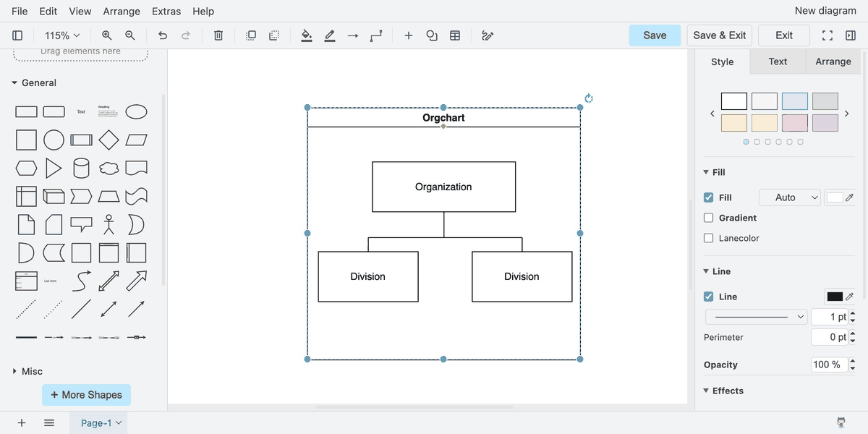Open the shapes picker icon in toolbar
The width and height of the screenshot is (868, 434).
432,35
